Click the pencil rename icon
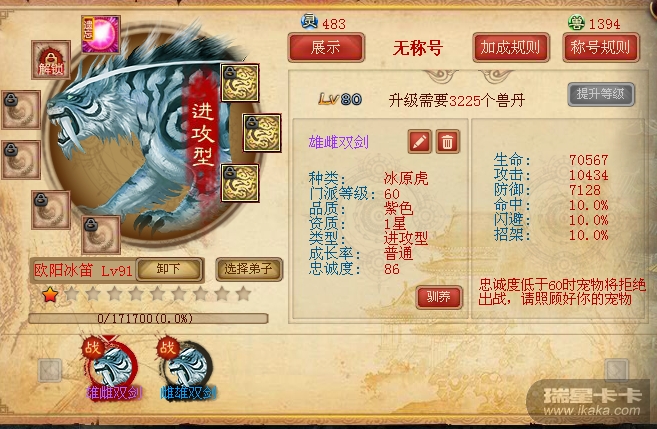Viewport: 657px width, 429px height. 419,142
